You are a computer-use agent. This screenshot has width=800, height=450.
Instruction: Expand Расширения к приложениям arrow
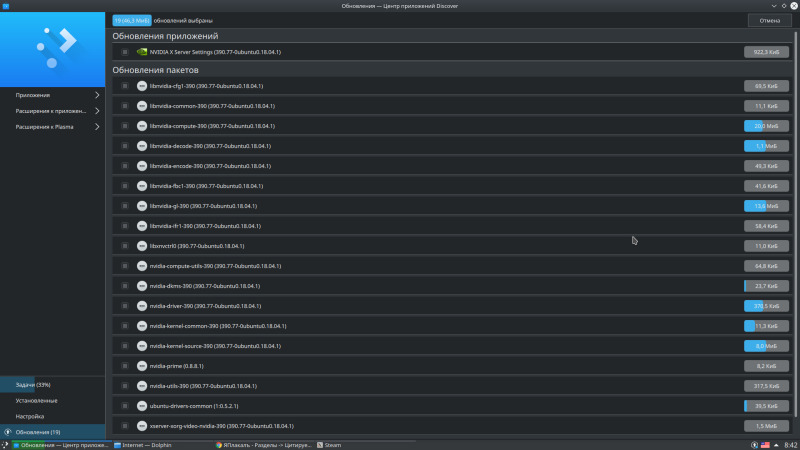[97, 111]
